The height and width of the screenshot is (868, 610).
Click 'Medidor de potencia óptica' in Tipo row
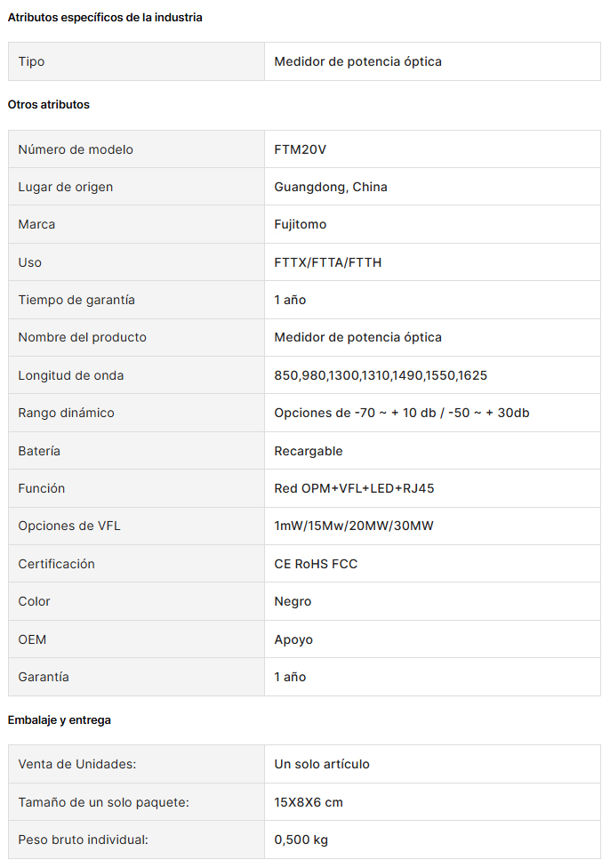(x=357, y=61)
